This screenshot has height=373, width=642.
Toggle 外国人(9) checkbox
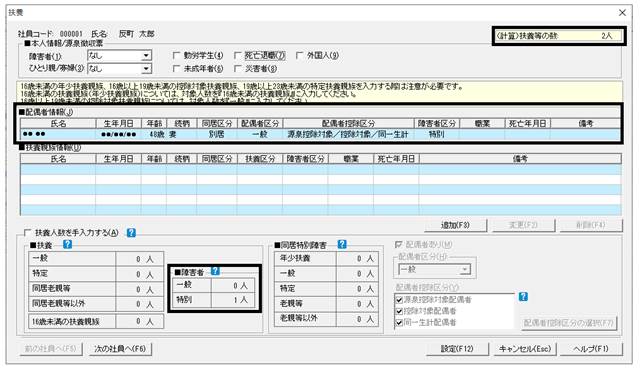click(x=299, y=55)
